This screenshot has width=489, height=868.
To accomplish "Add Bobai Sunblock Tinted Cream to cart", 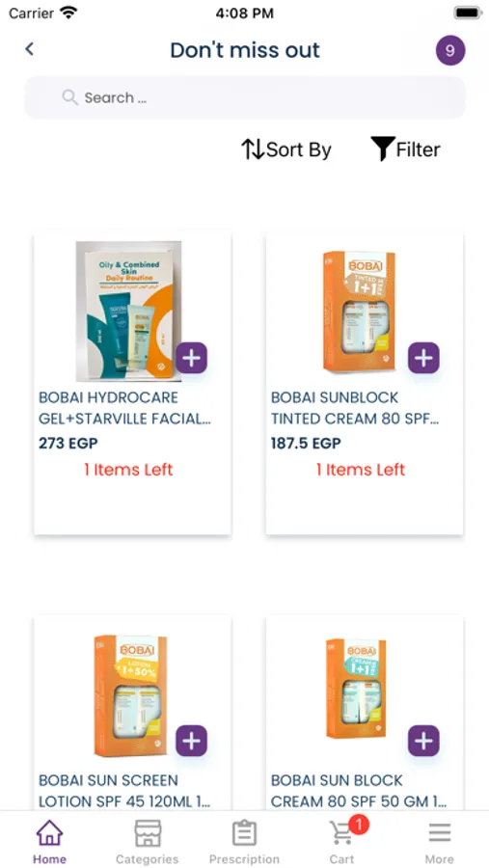I will tap(423, 358).
